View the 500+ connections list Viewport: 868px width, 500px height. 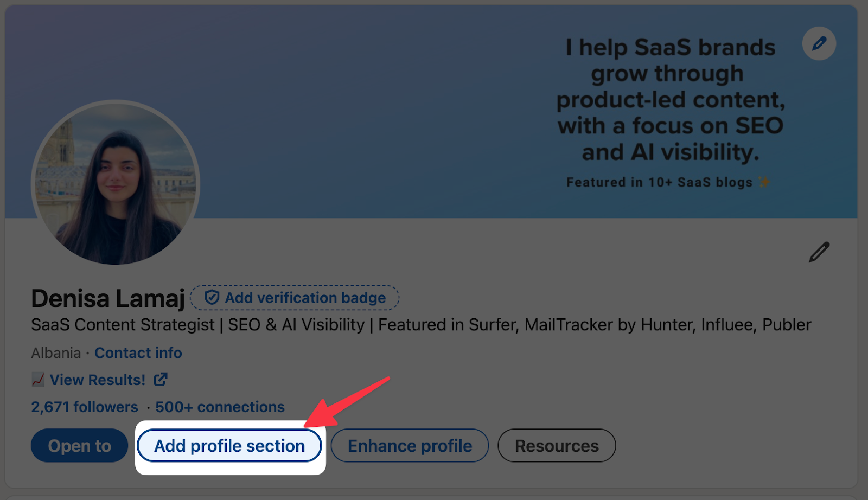point(219,407)
